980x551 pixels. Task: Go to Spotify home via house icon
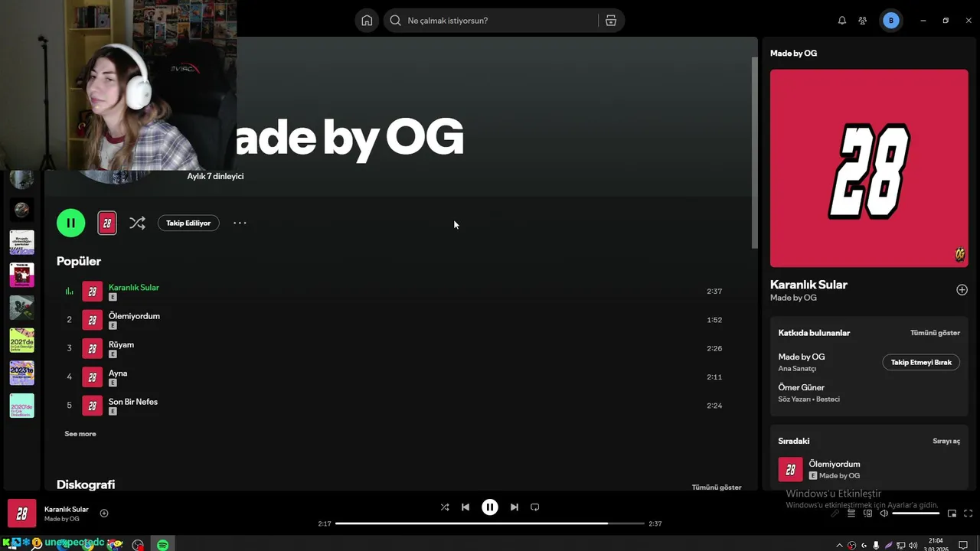pyautogui.click(x=367, y=21)
